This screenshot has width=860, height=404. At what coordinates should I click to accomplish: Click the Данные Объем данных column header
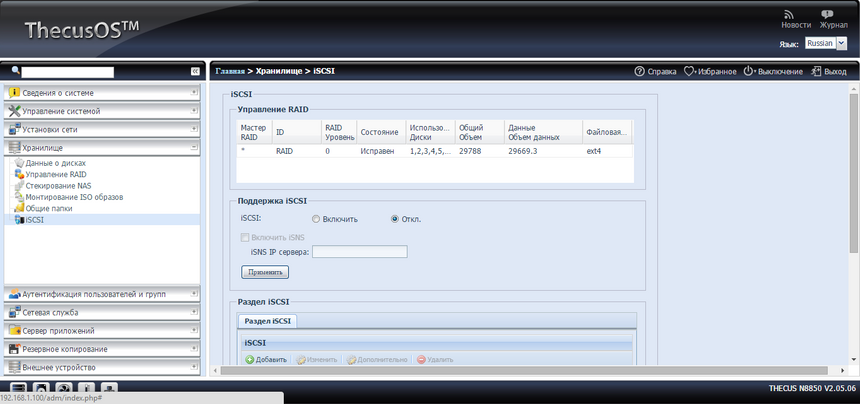(x=544, y=132)
